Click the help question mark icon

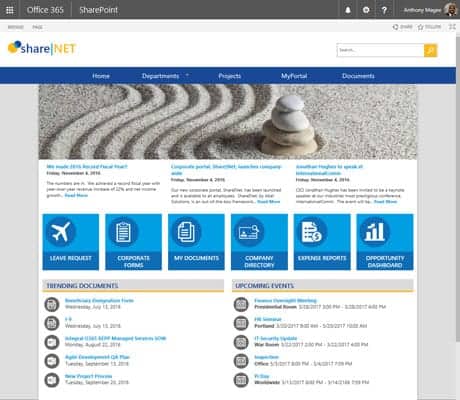[x=384, y=10]
